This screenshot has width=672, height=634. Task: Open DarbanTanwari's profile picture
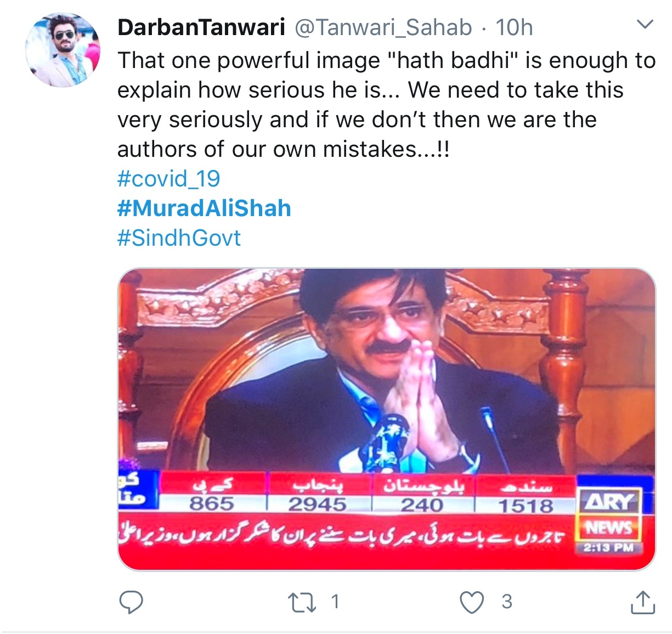(63, 50)
